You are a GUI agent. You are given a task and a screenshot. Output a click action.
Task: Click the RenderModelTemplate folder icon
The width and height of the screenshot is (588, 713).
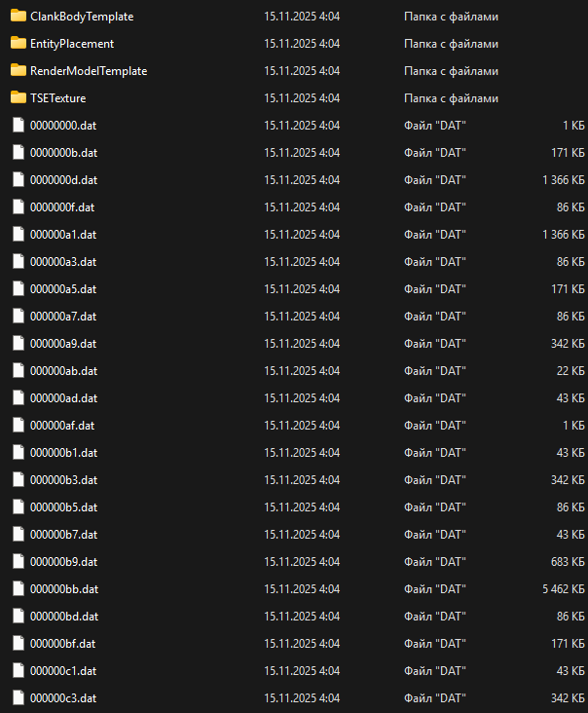tap(18, 71)
